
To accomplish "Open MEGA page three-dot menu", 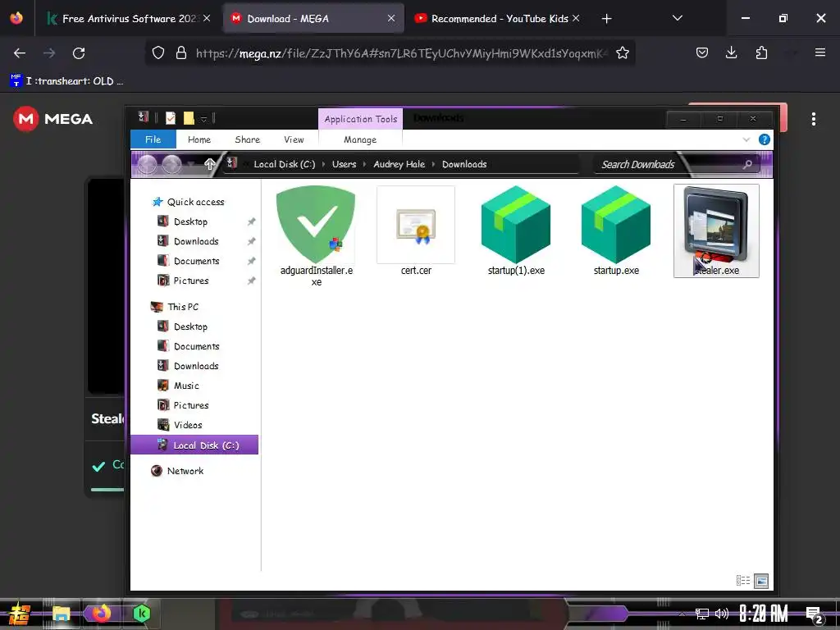I will (813, 119).
